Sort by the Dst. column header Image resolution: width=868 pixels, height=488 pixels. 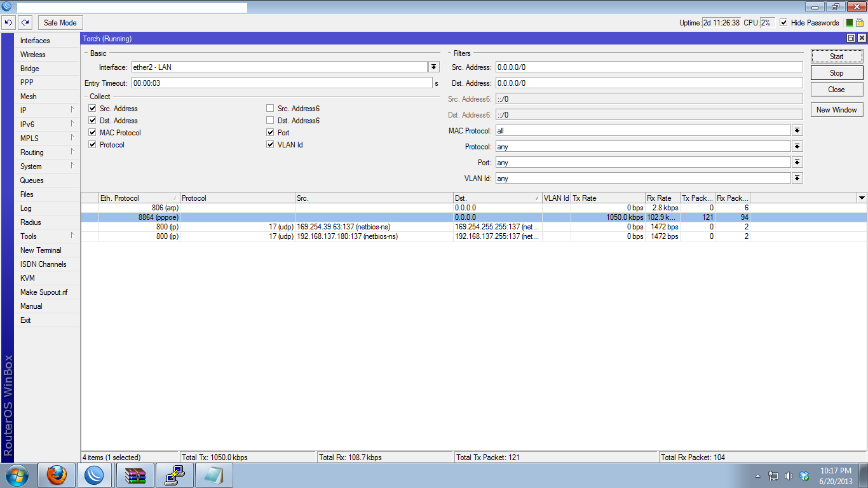click(x=498, y=198)
